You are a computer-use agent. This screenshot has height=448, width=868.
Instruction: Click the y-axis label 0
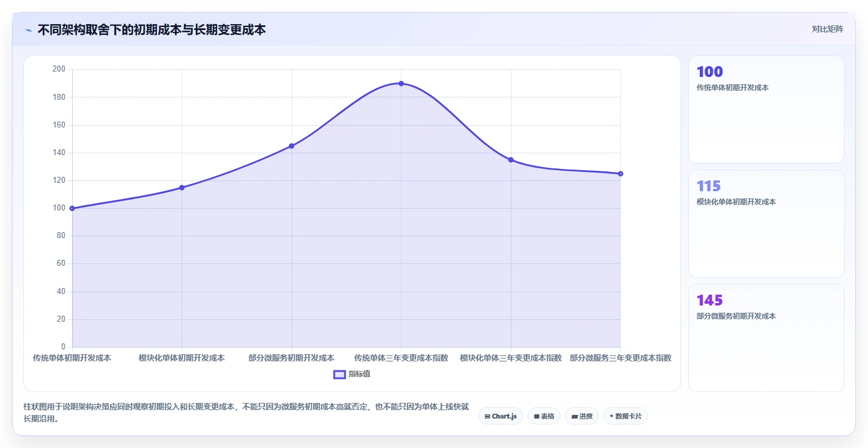[x=63, y=347]
